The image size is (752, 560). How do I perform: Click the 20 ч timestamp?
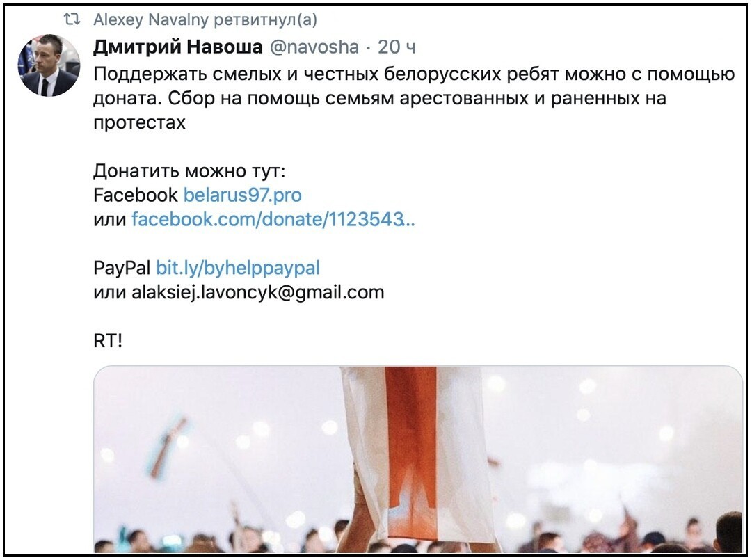[x=397, y=47]
